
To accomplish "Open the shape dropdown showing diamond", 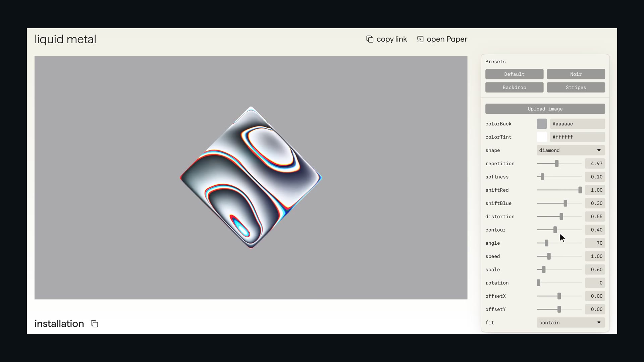I will pos(571,150).
